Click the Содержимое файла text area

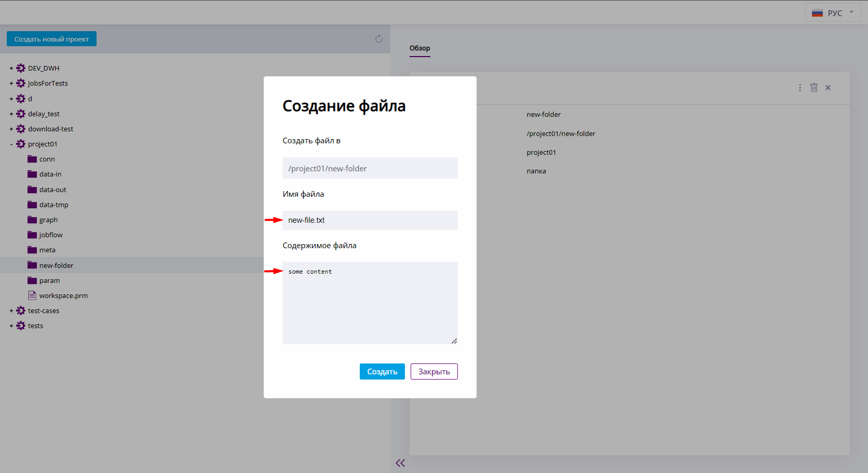(370, 303)
